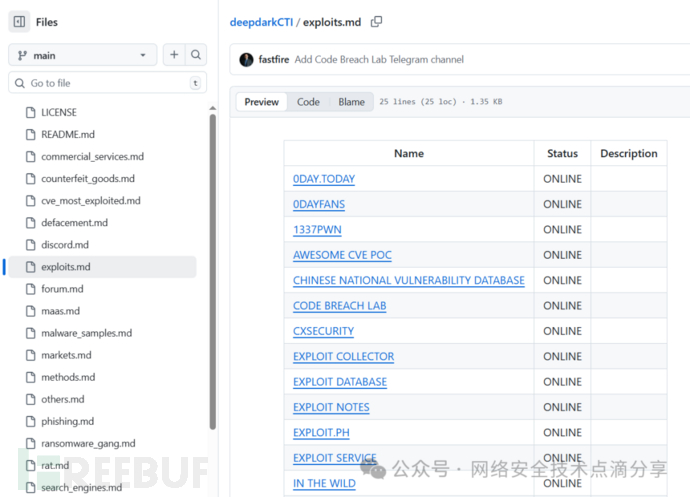Open EXPLOIT DATABASE link

click(340, 382)
